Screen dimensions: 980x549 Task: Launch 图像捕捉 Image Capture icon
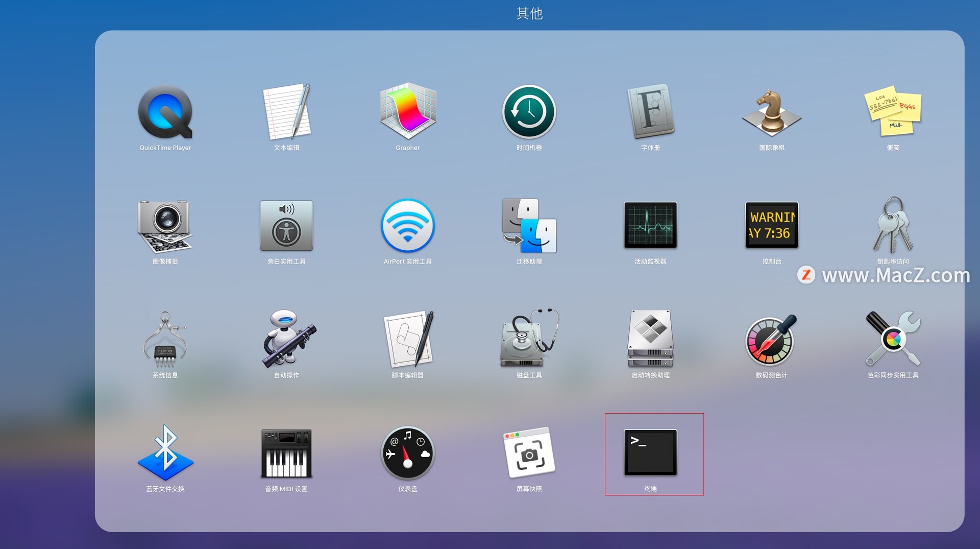(165, 226)
